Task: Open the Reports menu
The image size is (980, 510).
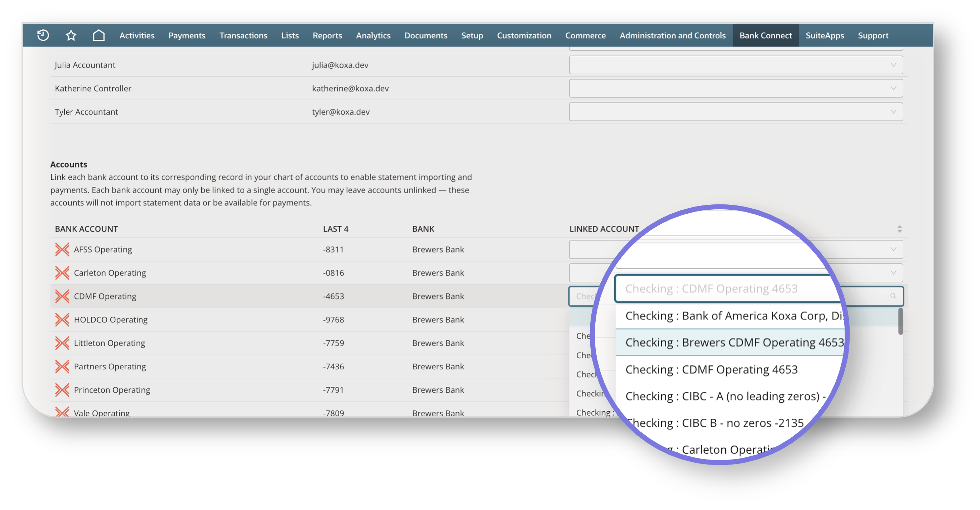Action: click(327, 35)
